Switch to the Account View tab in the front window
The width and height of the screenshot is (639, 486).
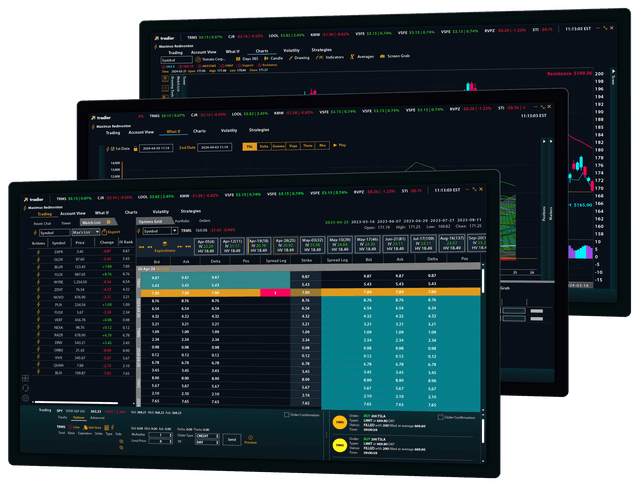click(x=73, y=213)
